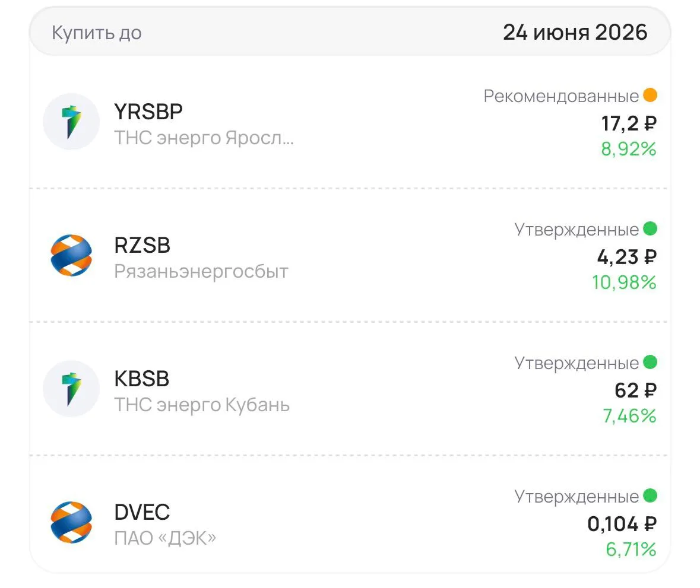Click the DVEC ПАО «ДЭК» logo icon
Image resolution: width=700 pixels, height=588 pixels.
click(x=71, y=522)
